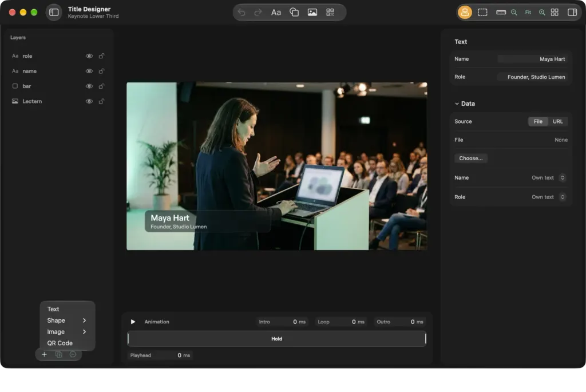Viewport: 586px width, 392px height.
Task: Set data Source to URL
Action: 557,121
